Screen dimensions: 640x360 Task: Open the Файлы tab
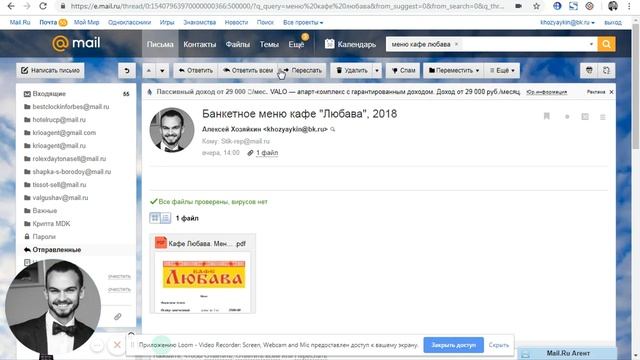pos(238,44)
